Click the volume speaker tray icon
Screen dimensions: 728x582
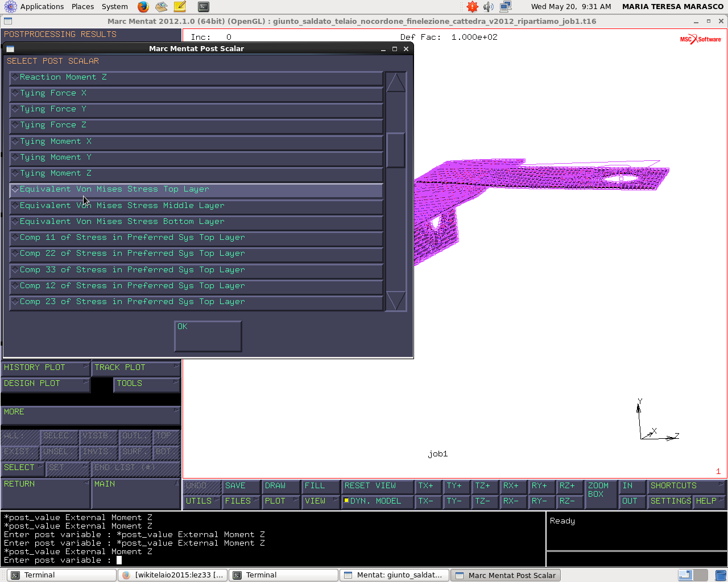[489, 7]
